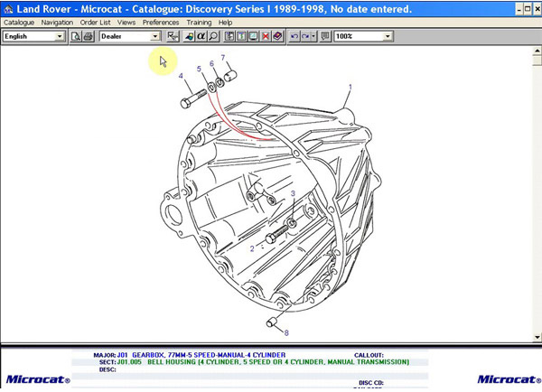
Task: Open the Order List menu
Action: 95,23
